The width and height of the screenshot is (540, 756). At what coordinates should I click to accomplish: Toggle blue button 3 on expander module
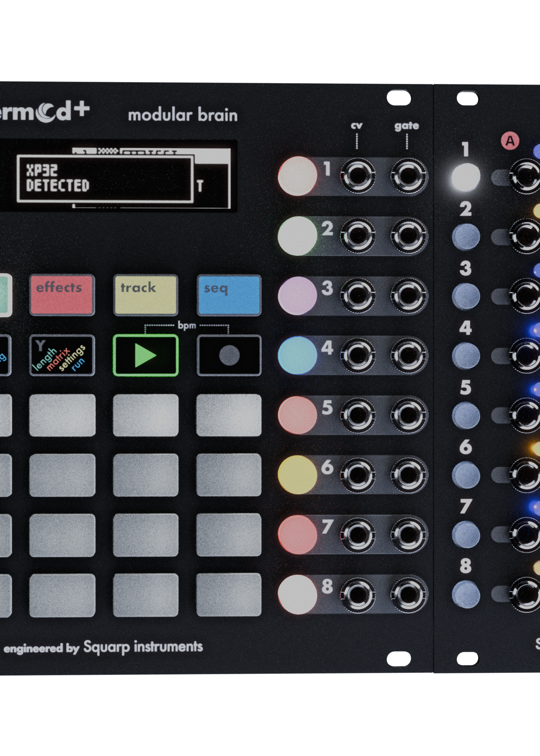tap(466, 296)
